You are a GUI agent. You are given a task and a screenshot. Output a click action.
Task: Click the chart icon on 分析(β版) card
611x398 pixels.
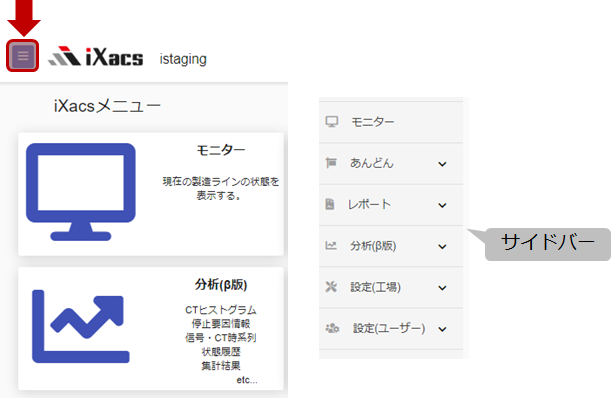(x=81, y=326)
